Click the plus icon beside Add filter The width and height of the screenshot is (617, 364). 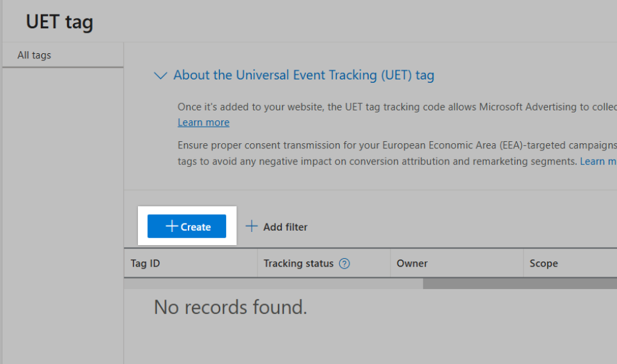[x=252, y=226]
